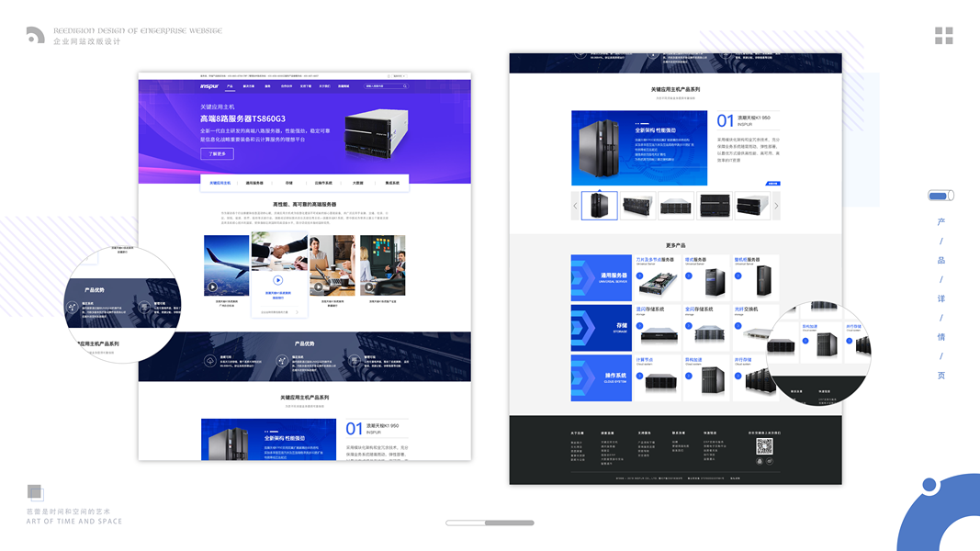
Task: Click the middle round icon in 产品优势 band
Action: pos(282,361)
